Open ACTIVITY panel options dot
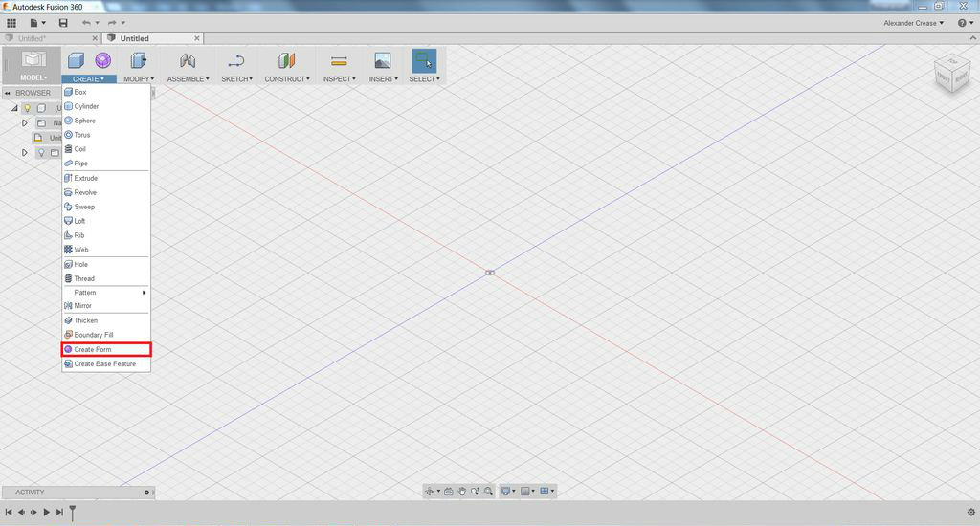980x526 pixels. pos(146,493)
